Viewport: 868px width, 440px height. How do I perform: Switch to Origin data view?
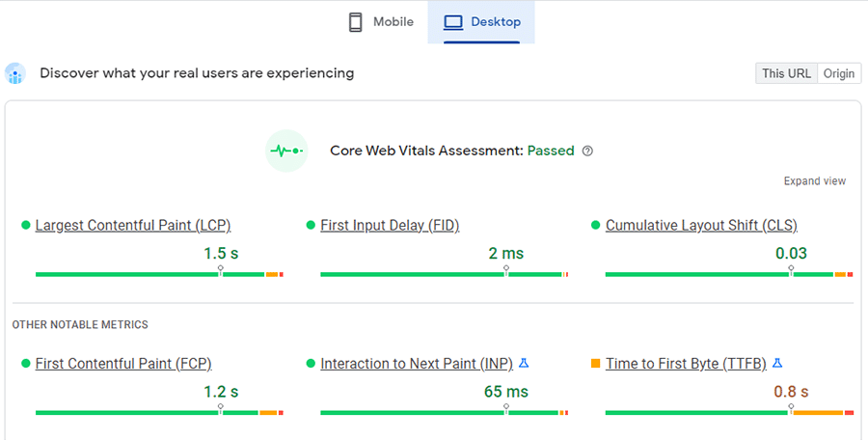coord(839,73)
